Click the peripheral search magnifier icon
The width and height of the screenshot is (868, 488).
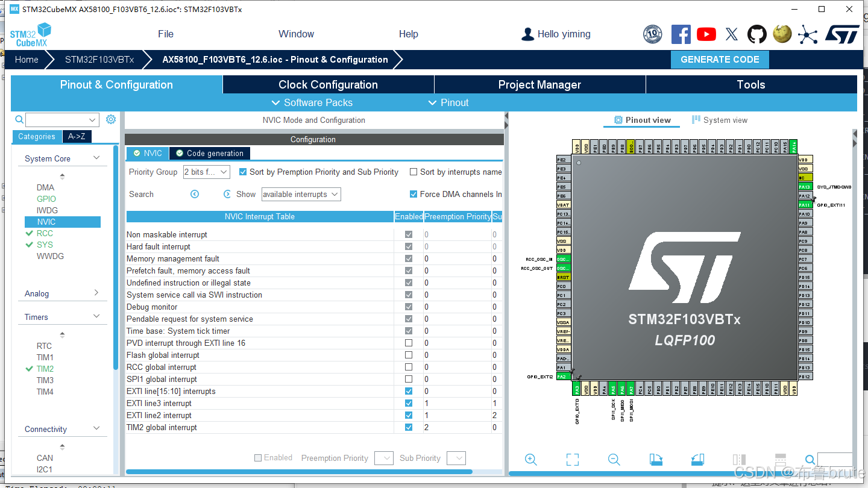click(19, 119)
